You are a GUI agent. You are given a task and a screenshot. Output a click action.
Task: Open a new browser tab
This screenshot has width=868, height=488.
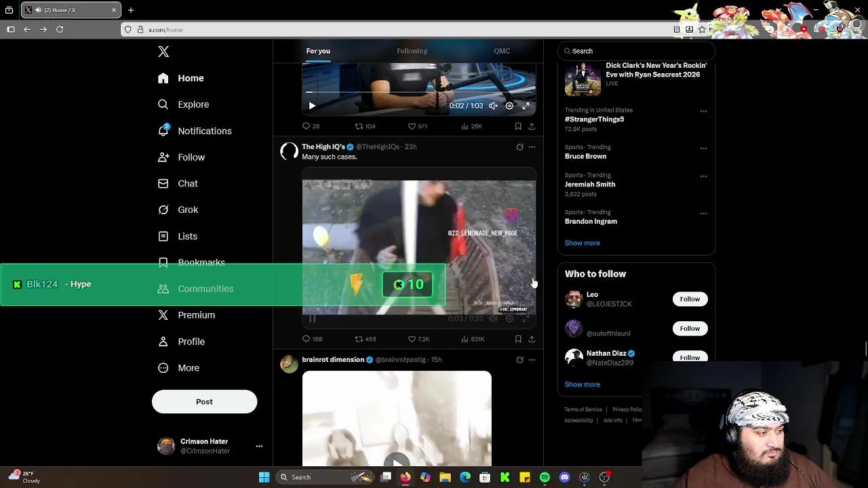point(131,10)
